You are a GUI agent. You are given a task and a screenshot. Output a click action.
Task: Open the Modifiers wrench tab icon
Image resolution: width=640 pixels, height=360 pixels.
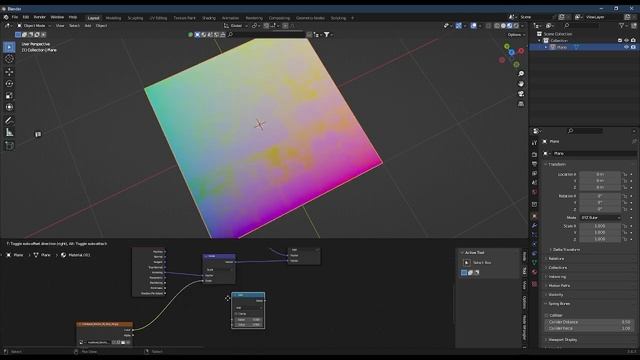coord(534,225)
